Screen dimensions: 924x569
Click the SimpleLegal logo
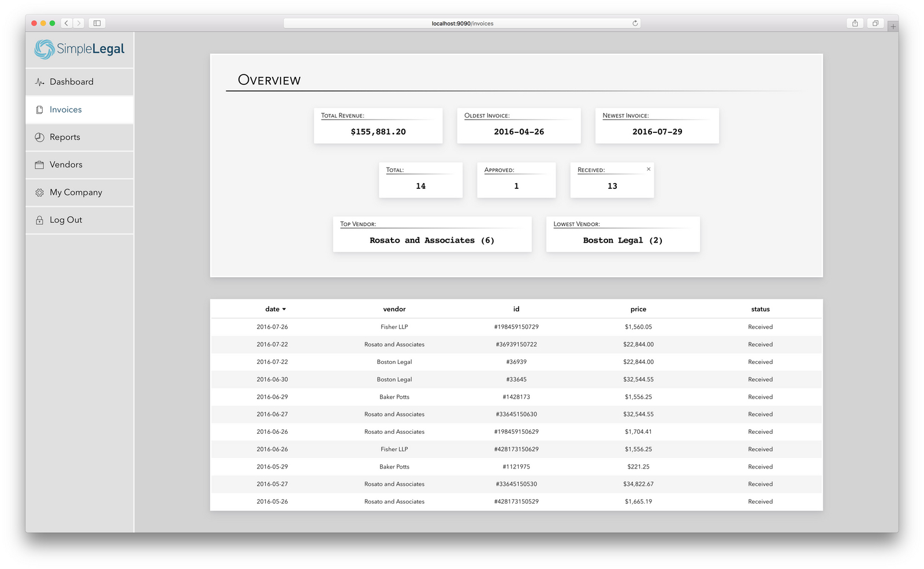(x=79, y=50)
